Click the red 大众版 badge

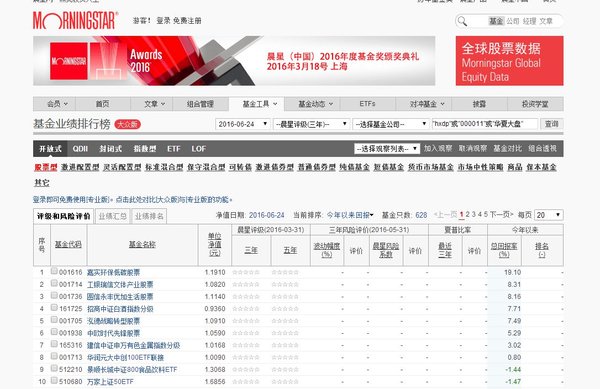pos(127,124)
